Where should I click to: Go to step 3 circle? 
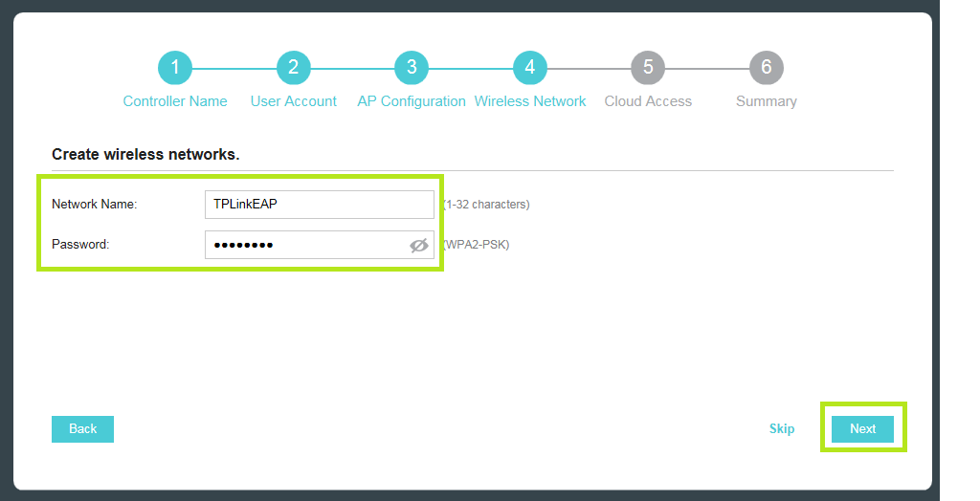(412, 68)
